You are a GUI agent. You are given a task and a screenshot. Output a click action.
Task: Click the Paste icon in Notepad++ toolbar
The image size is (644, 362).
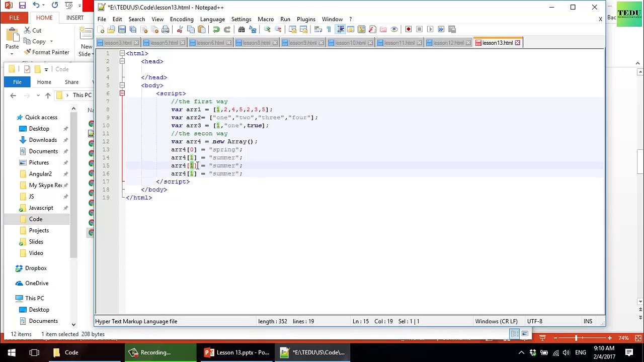click(x=201, y=30)
